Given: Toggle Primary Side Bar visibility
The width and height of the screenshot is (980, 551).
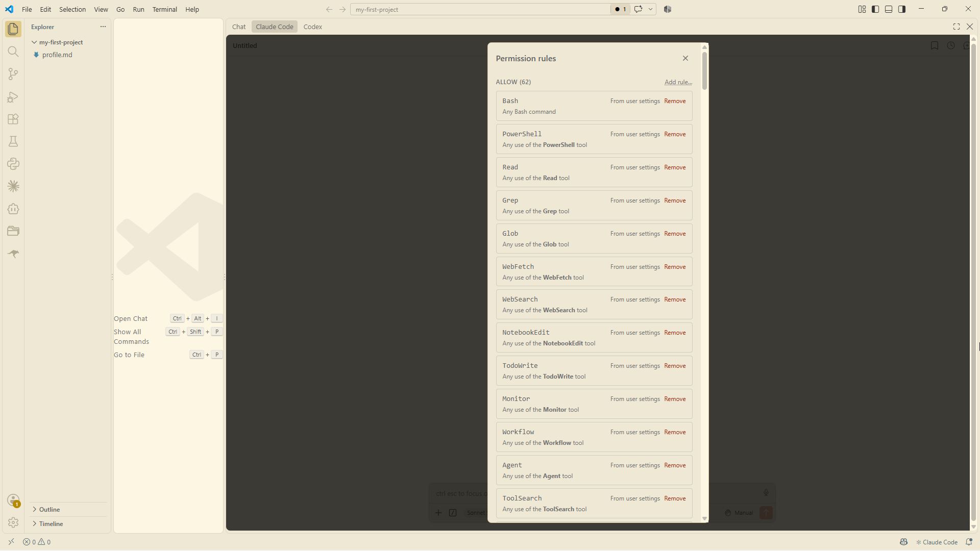Looking at the screenshot, I should [x=875, y=9].
